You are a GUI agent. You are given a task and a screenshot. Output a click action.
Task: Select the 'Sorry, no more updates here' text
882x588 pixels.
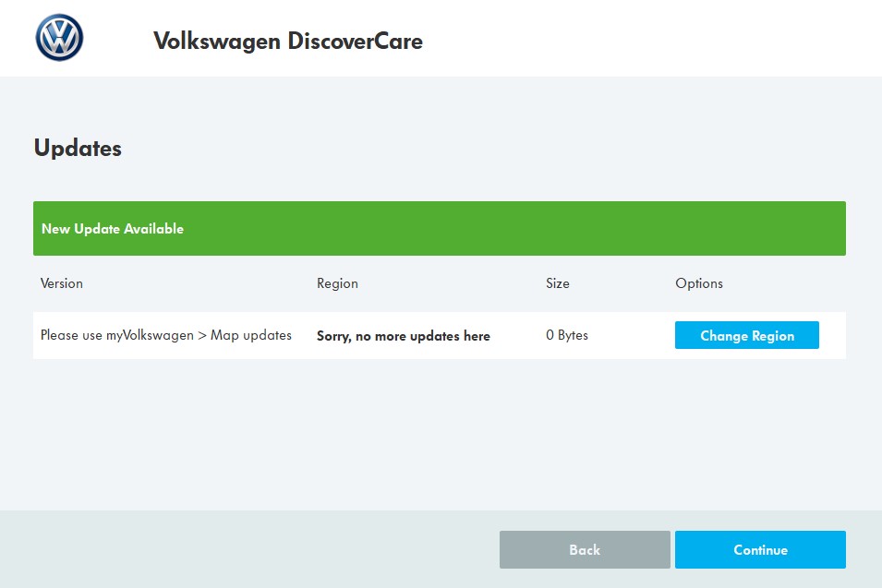click(404, 336)
